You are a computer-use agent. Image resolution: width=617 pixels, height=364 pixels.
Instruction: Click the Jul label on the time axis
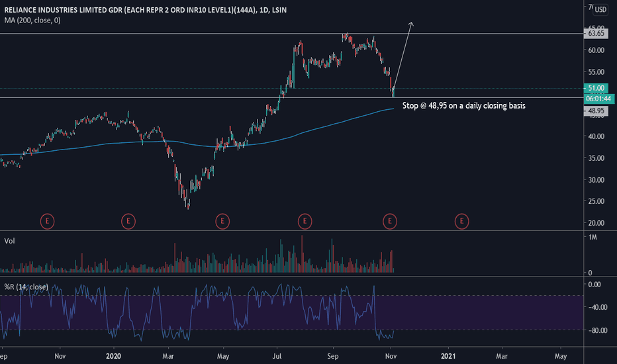[277, 356]
